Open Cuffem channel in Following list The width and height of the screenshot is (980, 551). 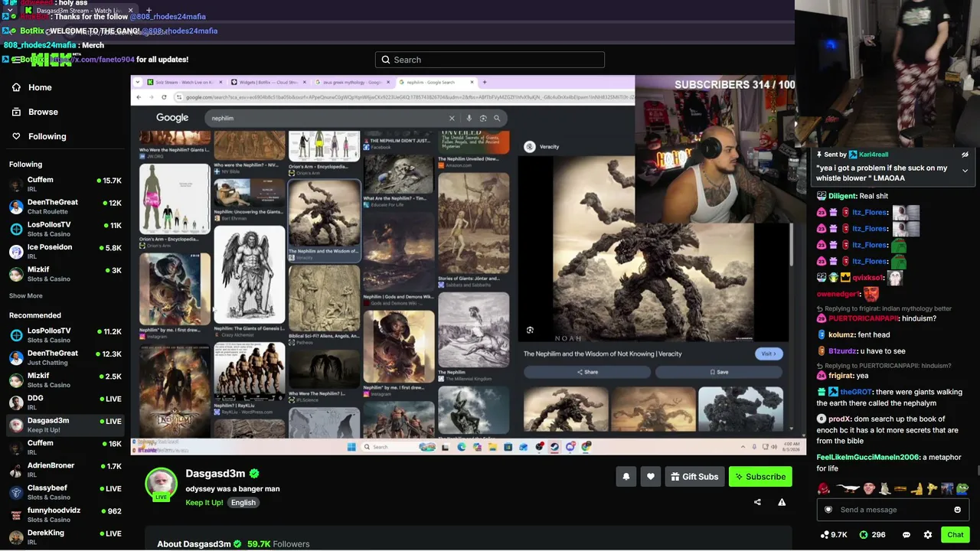click(x=65, y=184)
